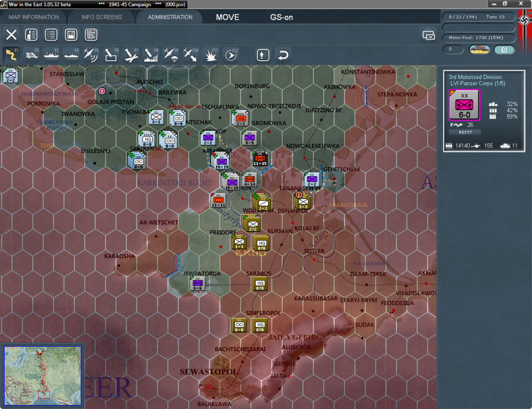Toggle the light blue 0 pill

pyautogui.click(x=504, y=50)
